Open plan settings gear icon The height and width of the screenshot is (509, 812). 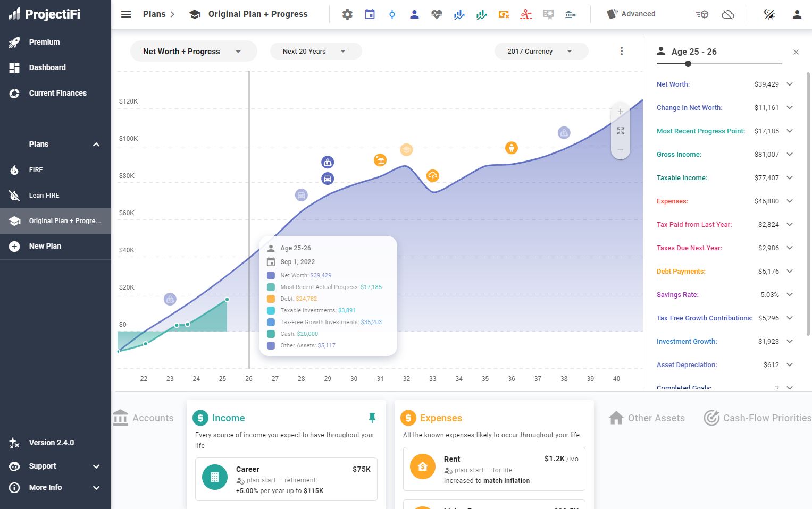click(347, 14)
